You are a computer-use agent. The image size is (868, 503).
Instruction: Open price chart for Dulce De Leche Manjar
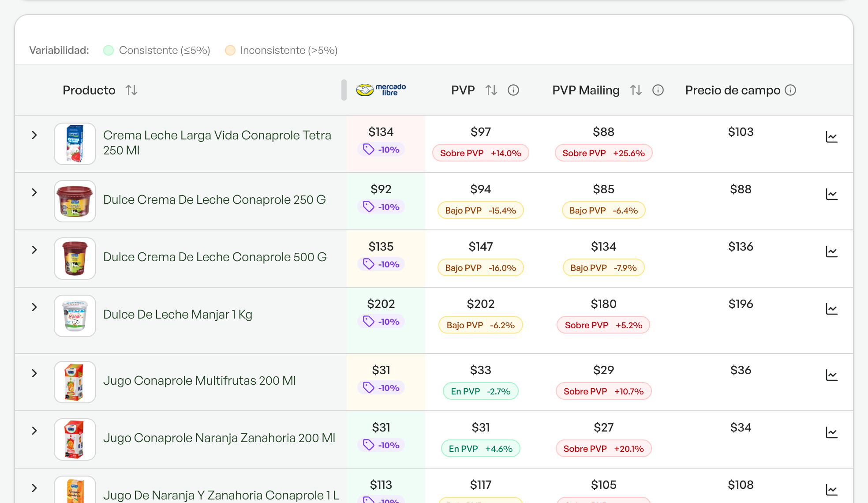831,309
